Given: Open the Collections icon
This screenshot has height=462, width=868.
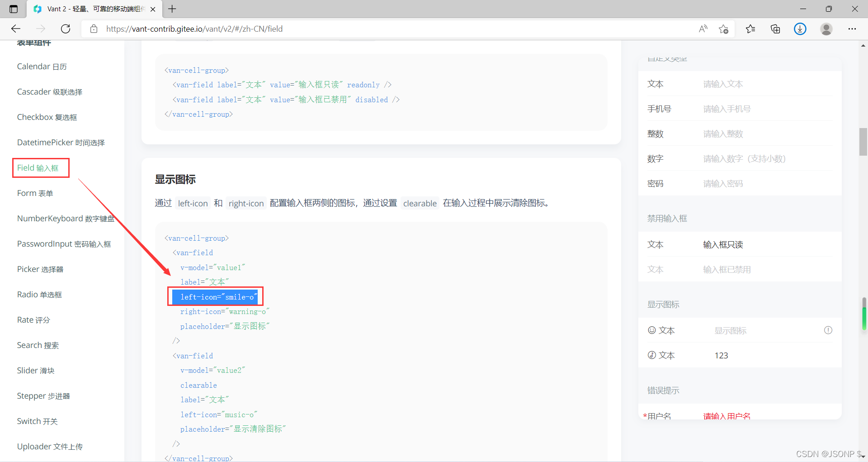Looking at the screenshot, I should [x=775, y=29].
